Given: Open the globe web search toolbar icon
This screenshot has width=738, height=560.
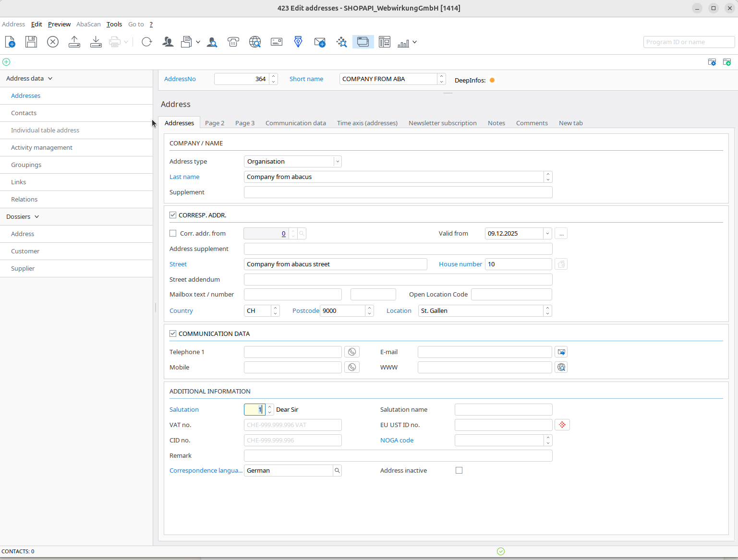Looking at the screenshot, I should tap(255, 42).
